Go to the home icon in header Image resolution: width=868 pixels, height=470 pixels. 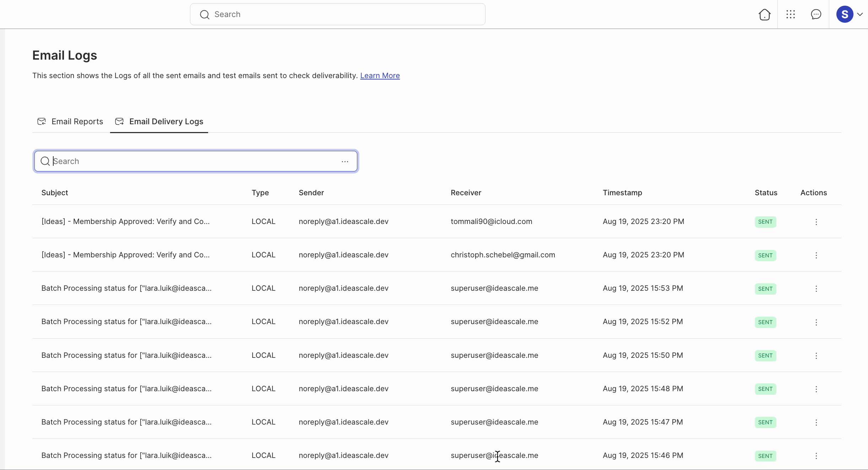(764, 15)
